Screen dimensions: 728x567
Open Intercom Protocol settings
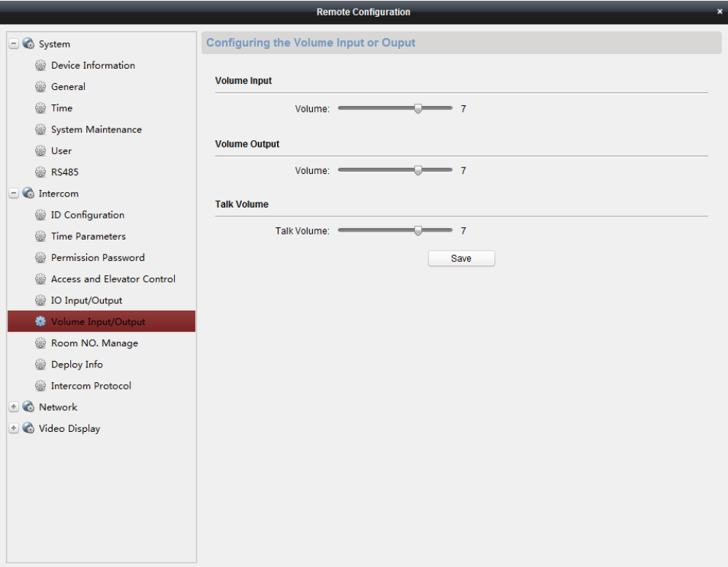[x=91, y=386]
